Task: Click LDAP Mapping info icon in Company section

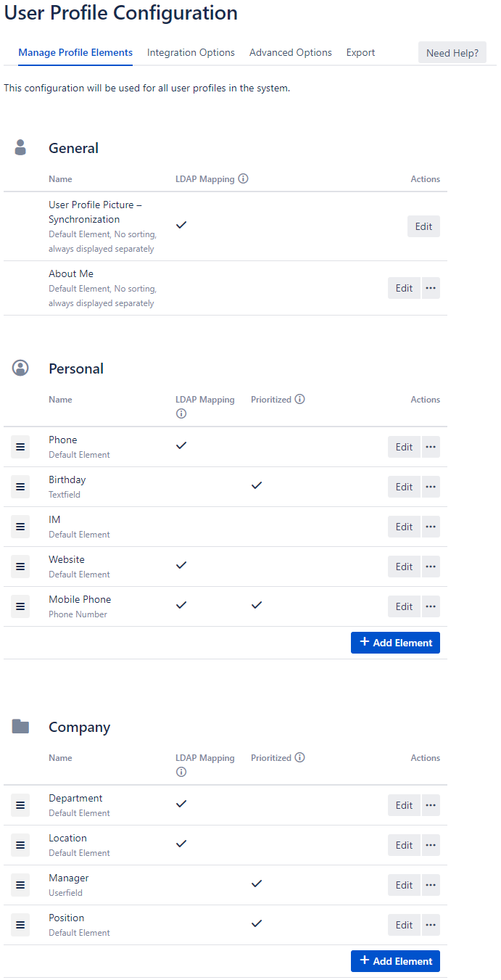Action: 181,772
